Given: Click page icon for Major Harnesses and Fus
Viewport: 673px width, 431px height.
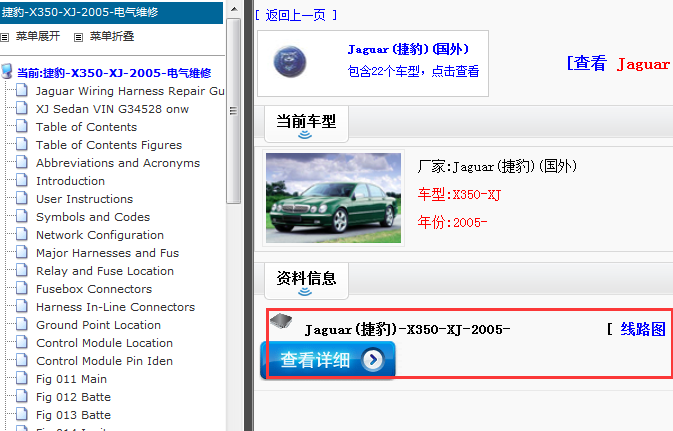Looking at the screenshot, I should tap(22, 253).
